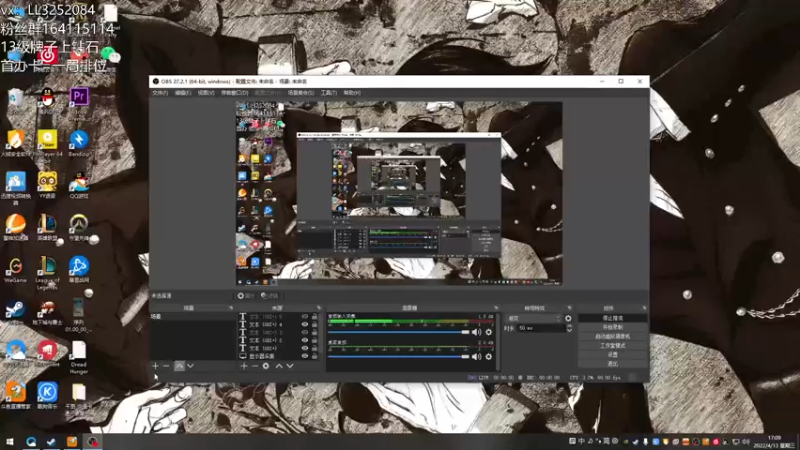
Task: Click the 音频输入采集 volume slider
Action: (398, 332)
